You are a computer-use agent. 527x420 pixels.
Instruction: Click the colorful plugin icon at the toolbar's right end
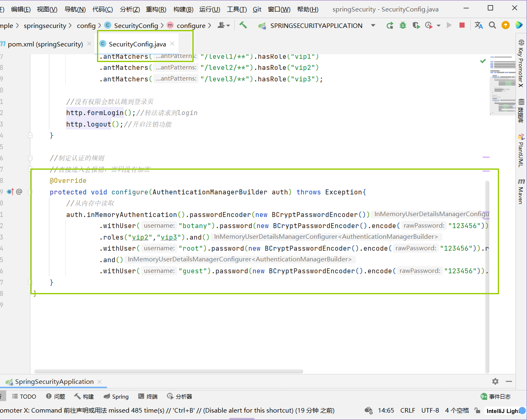(x=519, y=25)
